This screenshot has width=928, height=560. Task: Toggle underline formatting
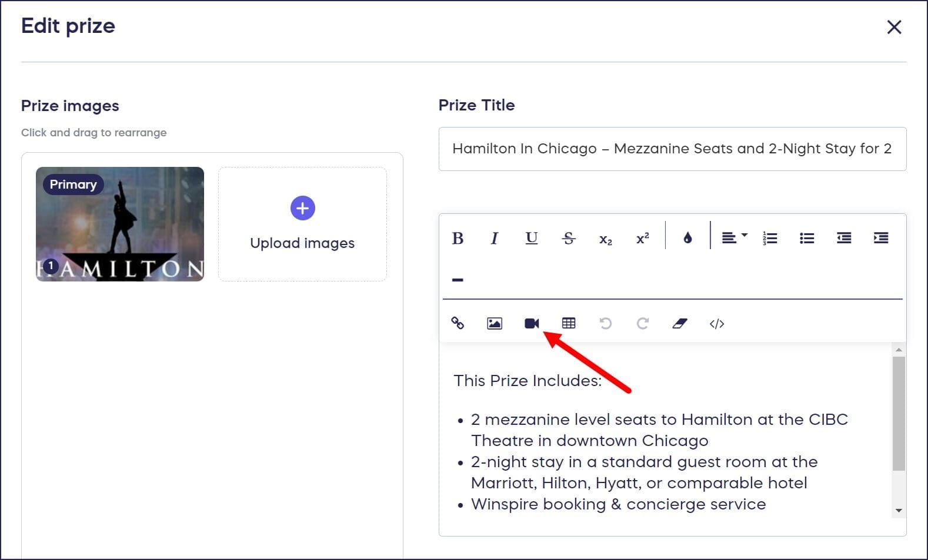532,238
